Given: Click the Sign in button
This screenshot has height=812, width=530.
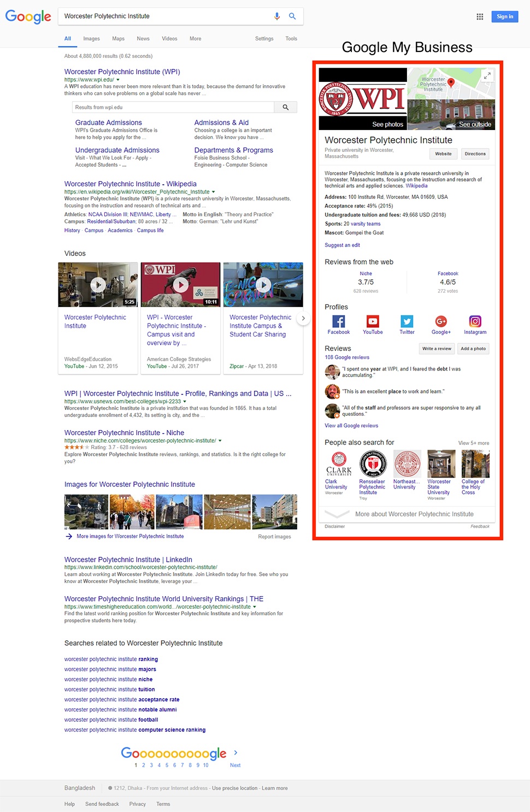Looking at the screenshot, I should [504, 16].
